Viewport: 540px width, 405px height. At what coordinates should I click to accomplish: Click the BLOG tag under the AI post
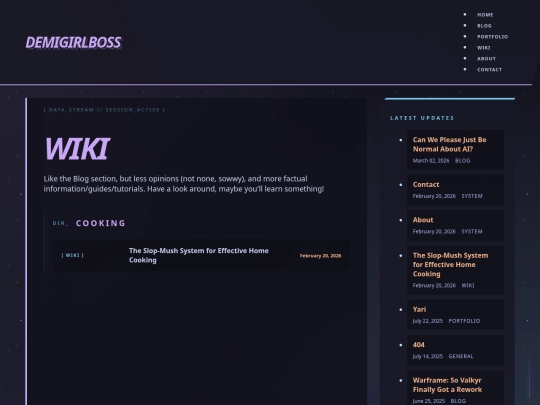click(462, 161)
